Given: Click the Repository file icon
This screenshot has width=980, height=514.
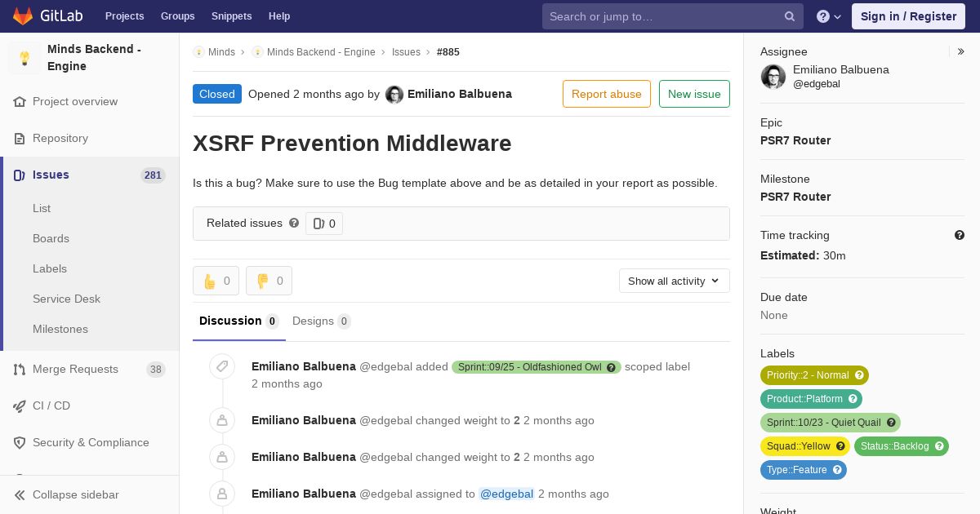Looking at the screenshot, I should pyautogui.click(x=20, y=139).
